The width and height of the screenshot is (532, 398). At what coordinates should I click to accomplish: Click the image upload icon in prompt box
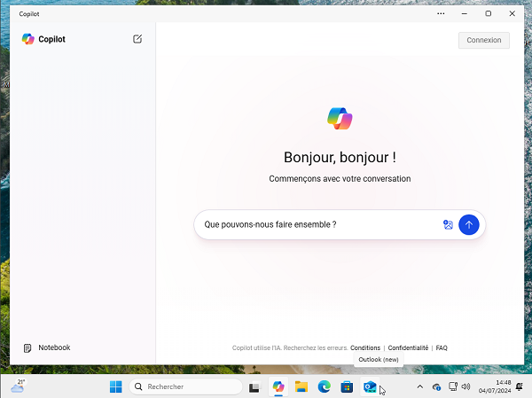[x=448, y=225]
